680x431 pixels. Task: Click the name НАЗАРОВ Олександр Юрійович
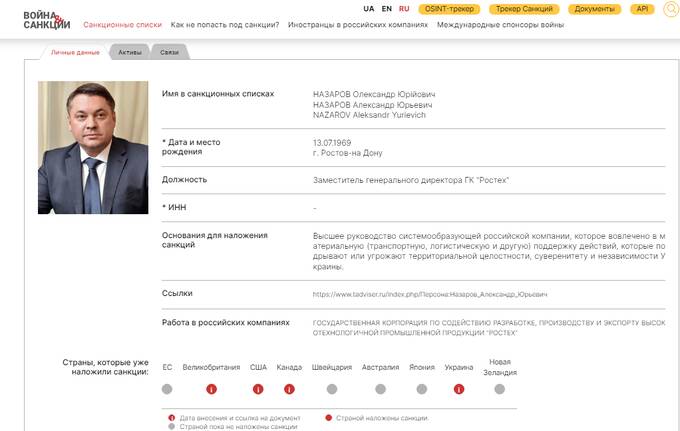(374, 94)
